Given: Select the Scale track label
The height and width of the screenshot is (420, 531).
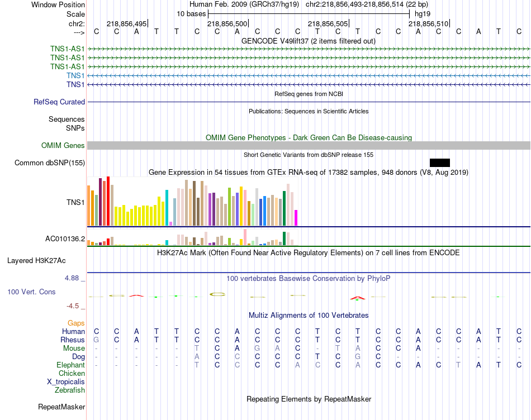Looking at the screenshot, I should [75, 14].
